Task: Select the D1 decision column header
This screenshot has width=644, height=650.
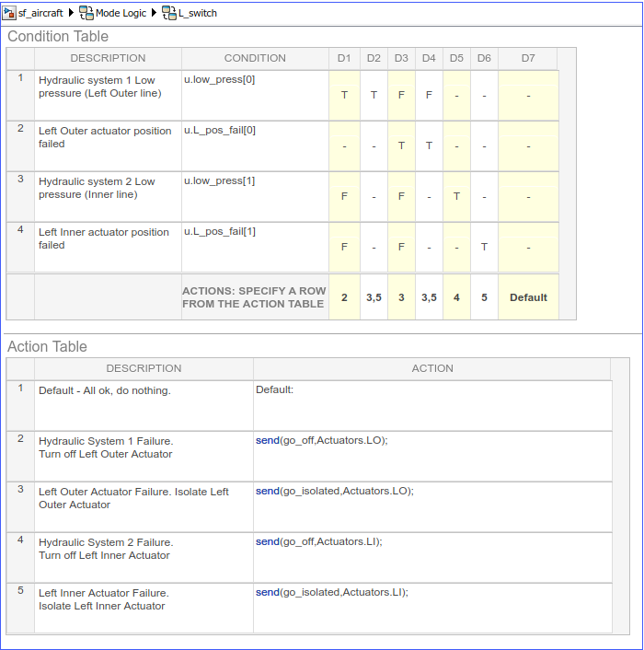Action: [x=344, y=58]
